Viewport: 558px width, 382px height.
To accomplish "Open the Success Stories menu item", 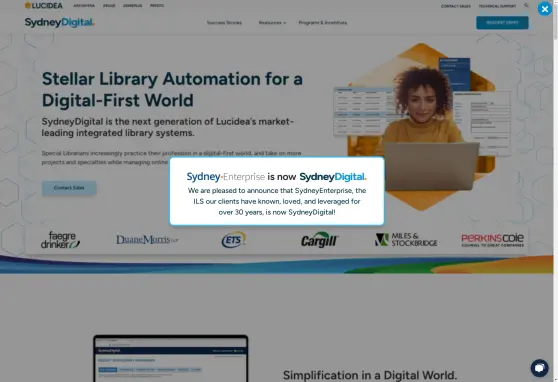I will [224, 22].
